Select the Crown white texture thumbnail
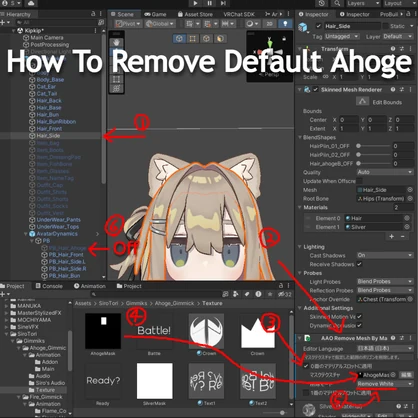 [257, 331]
